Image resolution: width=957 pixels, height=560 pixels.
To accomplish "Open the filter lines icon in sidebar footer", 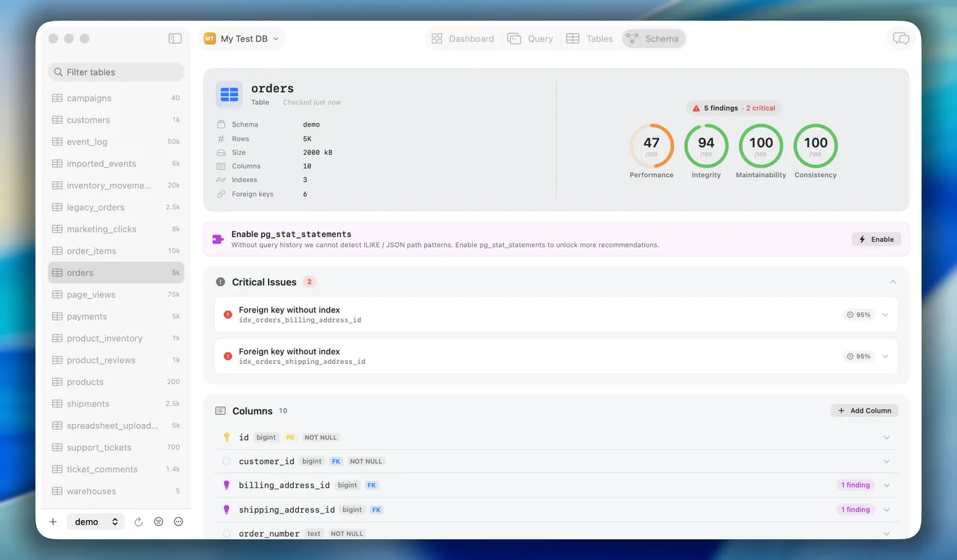I will point(158,521).
